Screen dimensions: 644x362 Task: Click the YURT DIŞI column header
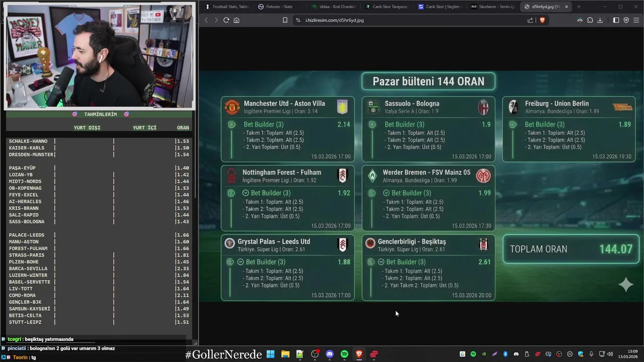click(87, 128)
